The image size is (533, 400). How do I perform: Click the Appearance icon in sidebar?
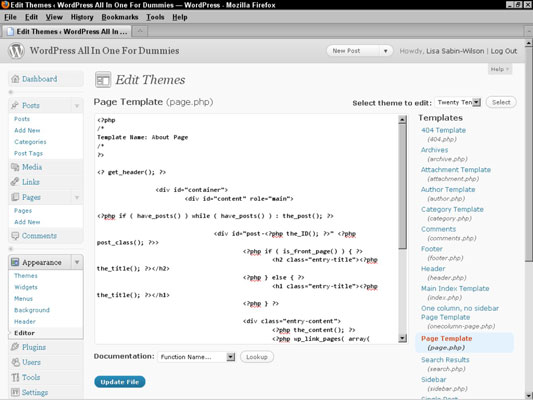[15, 262]
